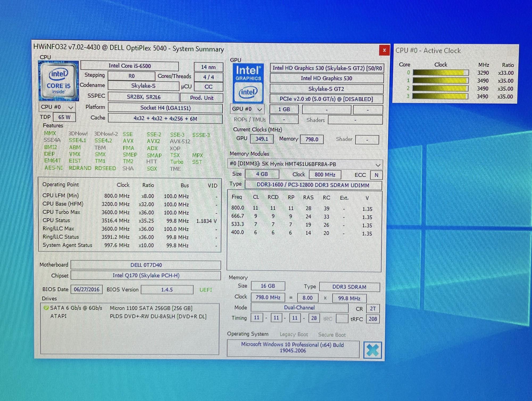Click the DELL 0T7D40 motherboard field

point(146,265)
